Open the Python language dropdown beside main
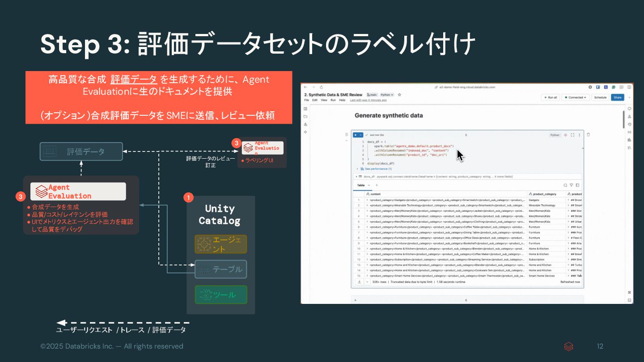 point(387,95)
